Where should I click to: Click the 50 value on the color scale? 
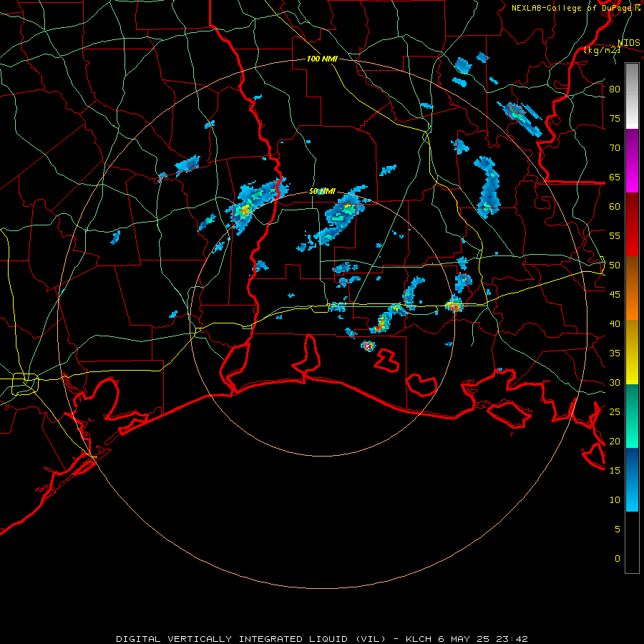[x=615, y=265]
